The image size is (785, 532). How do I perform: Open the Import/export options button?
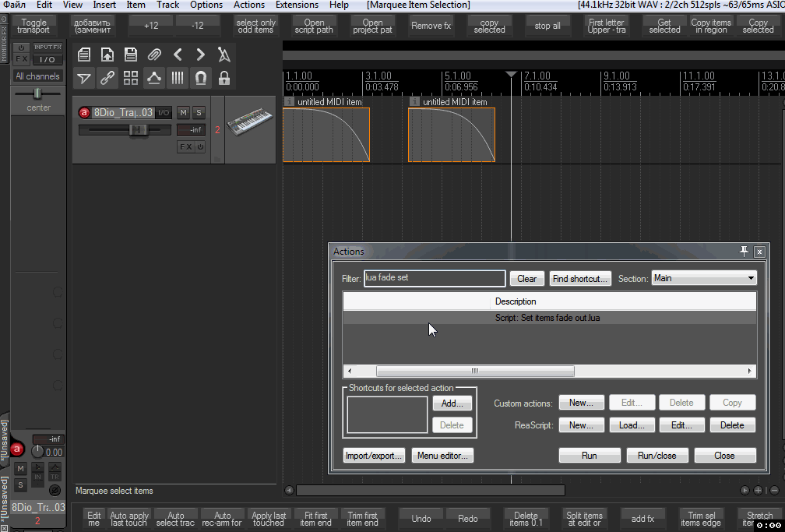375,456
